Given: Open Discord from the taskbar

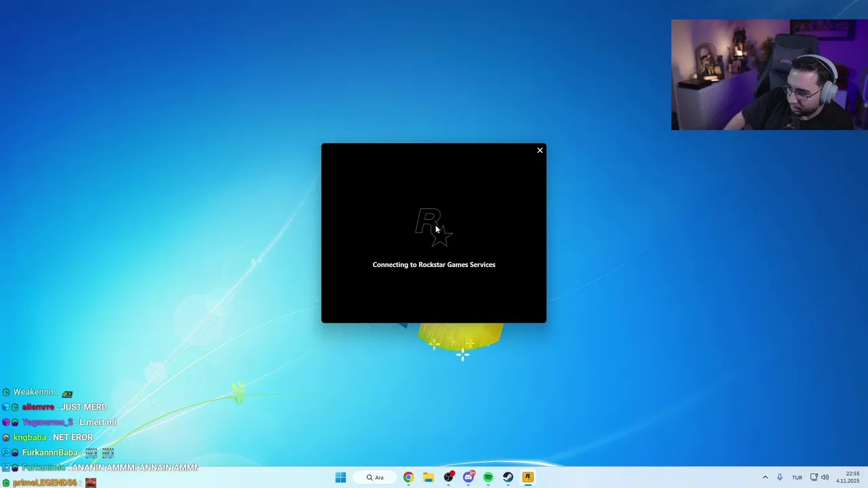Looking at the screenshot, I should [468, 477].
